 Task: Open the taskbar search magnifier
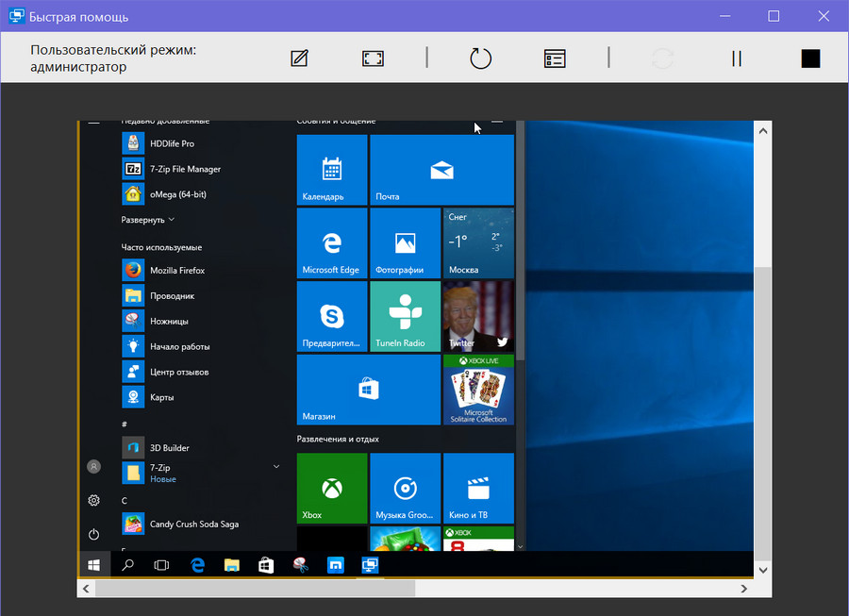(x=127, y=565)
